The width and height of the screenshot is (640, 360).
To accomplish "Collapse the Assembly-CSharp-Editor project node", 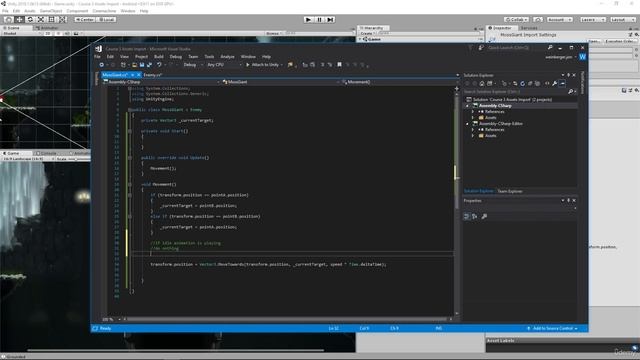I will pos(468,124).
